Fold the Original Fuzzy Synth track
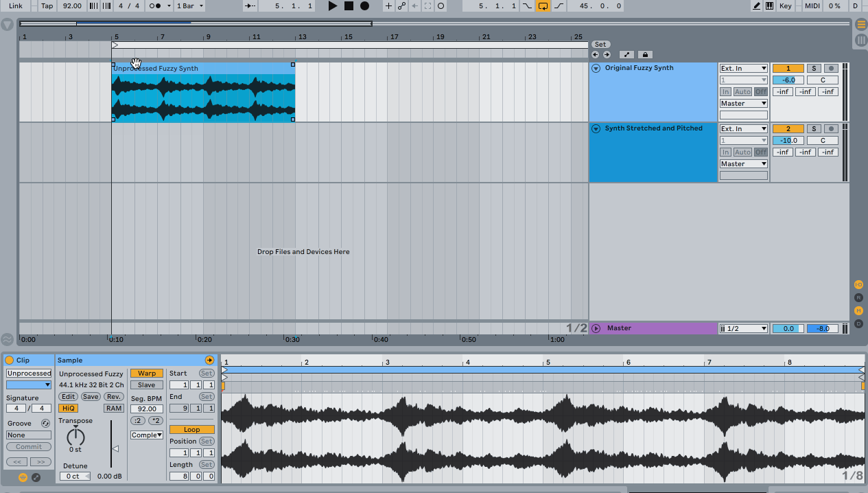868x493 pixels. 596,68
